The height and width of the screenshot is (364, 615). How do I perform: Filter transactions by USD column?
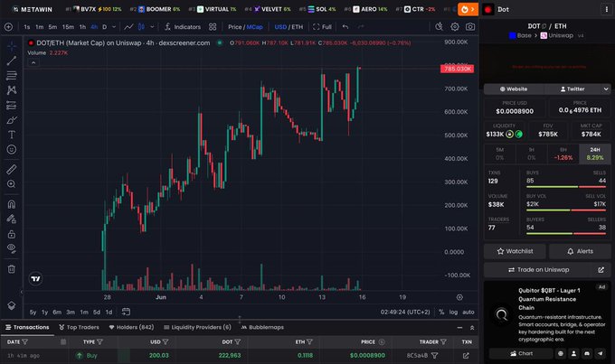(166, 342)
